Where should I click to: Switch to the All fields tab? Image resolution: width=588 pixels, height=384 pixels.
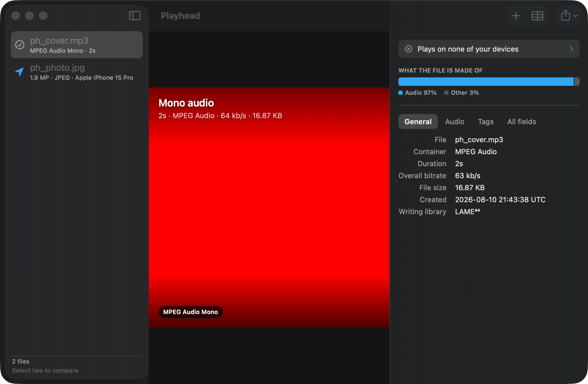pyautogui.click(x=521, y=121)
